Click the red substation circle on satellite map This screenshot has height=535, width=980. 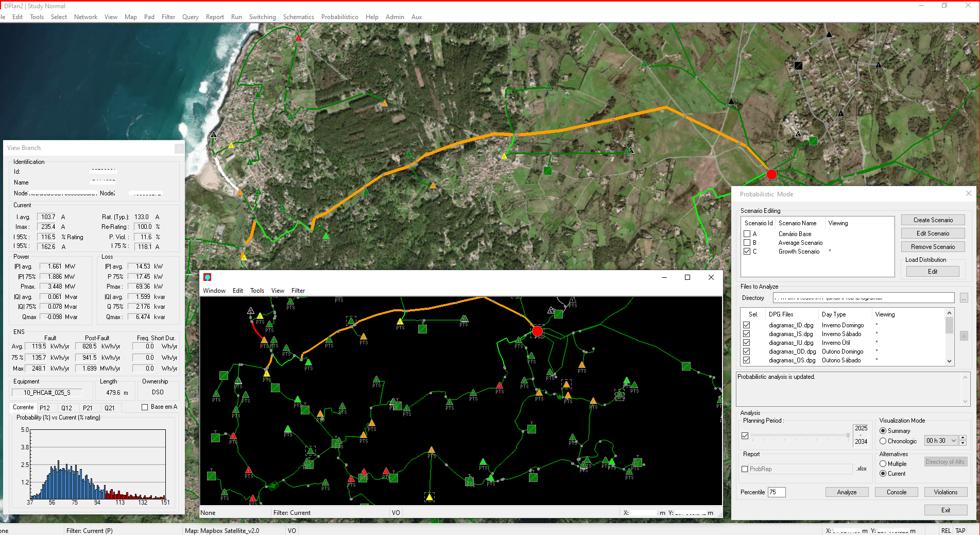pyautogui.click(x=771, y=175)
